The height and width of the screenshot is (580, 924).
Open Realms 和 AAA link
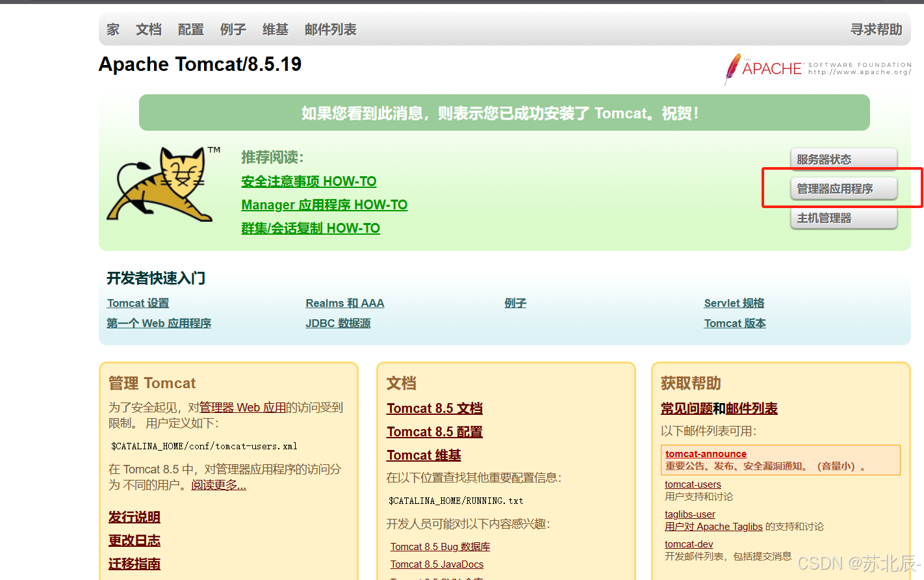point(345,303)
